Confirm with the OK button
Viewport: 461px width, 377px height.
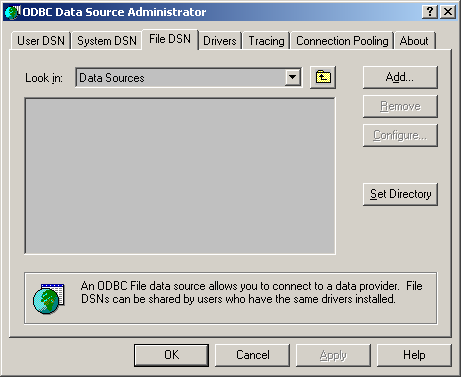(x=171, y=355)
